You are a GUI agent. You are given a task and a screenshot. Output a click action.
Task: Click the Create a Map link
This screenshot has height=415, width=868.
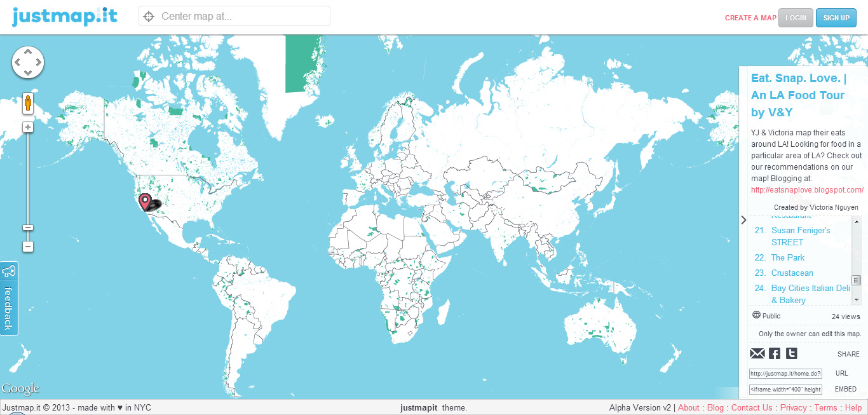(750, 18)
